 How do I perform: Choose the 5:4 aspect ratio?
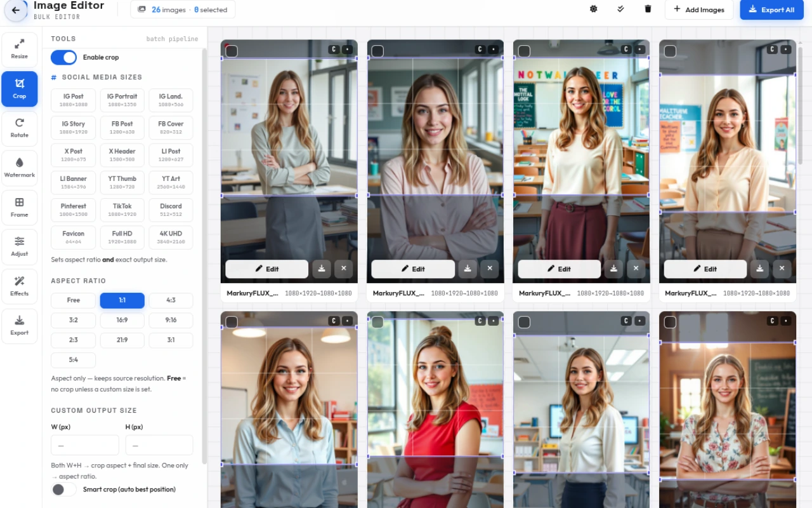74,360
